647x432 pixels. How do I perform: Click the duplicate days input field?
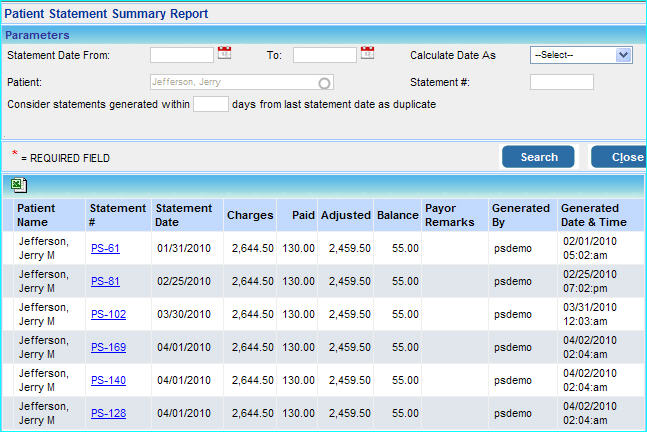(211, 103)
